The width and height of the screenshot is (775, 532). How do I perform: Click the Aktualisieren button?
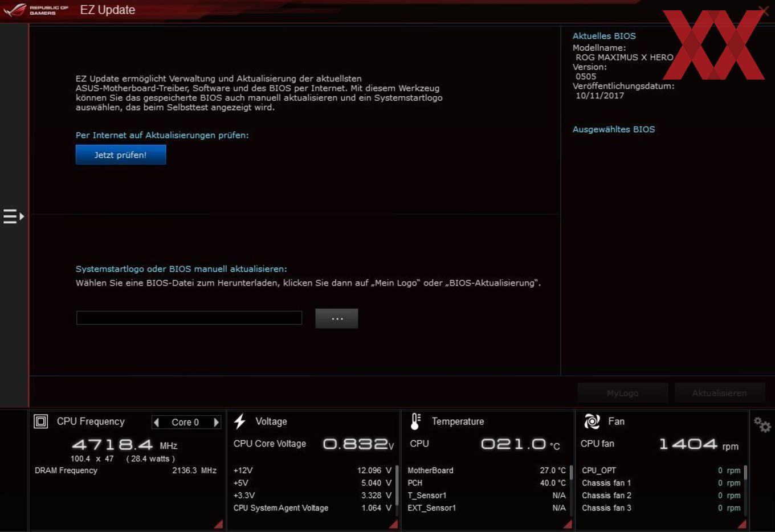coord(719,393)
